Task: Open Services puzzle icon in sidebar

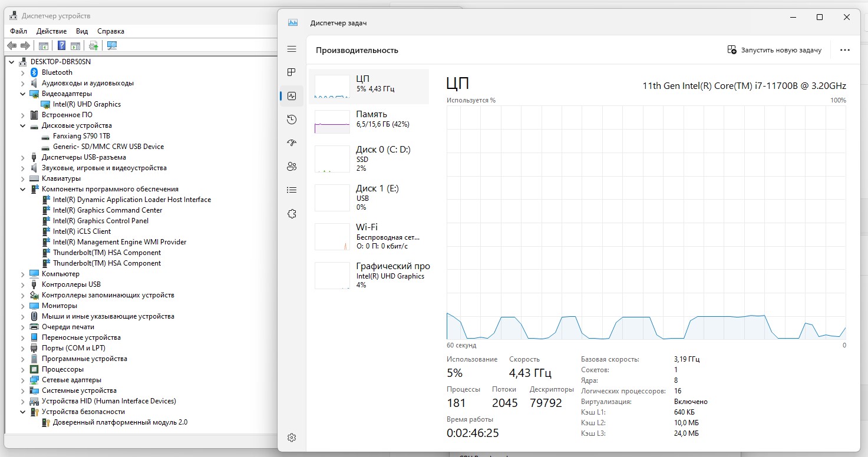Action: 292,214
